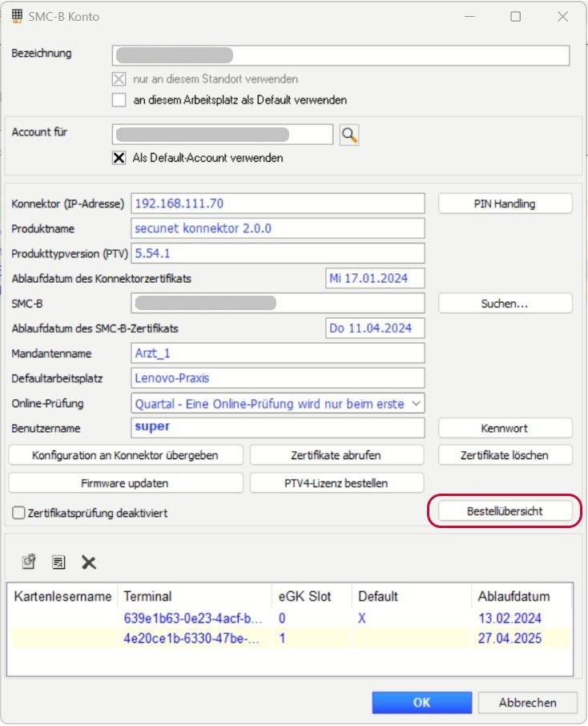The width and height of the screenshot is (588, 726).
Task: Click the SMC-B-Zertifikat Ablaufdatum field
Action: (x=375, y=329)
